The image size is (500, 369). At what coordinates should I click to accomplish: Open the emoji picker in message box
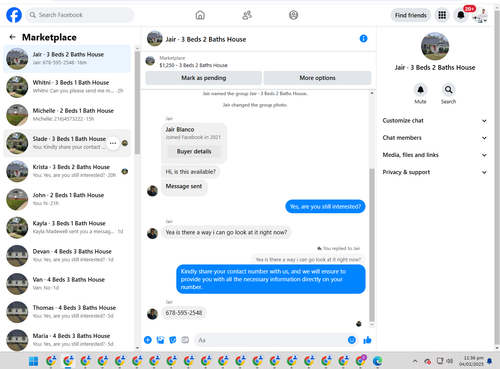point(352,340)
